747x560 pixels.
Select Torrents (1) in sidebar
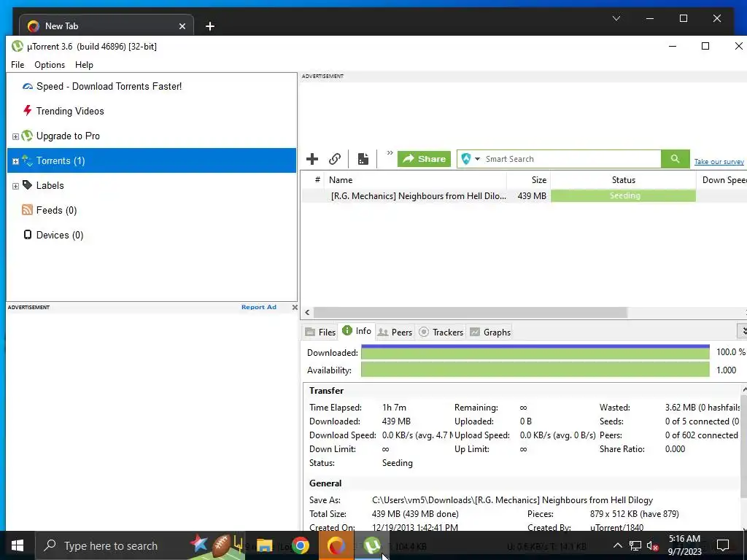(152, 160)
